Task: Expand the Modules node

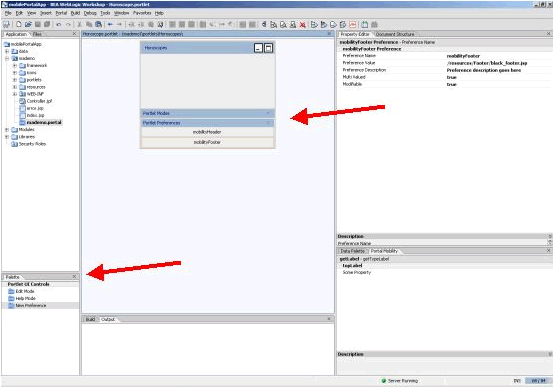Action: [x=7, y=129]
